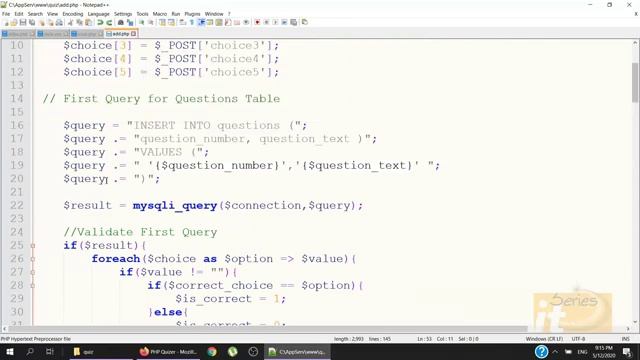This screenshot has width=640, height=360.
Task: Click the New file toolbar icon
Action: coord(6,23)
